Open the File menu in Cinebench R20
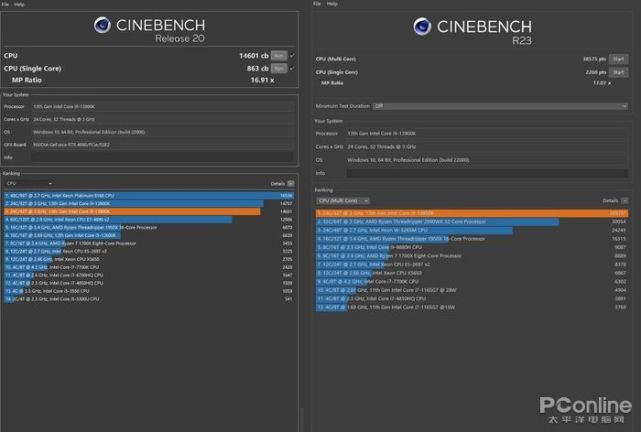This screenshot has height=432, width=641. pyautogui.click(x=6, y=4)
